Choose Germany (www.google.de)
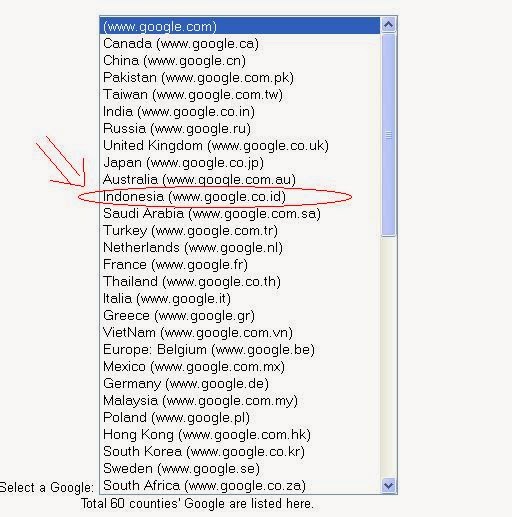This screenshot has height=517, width=512. click(x=240, y=383)
